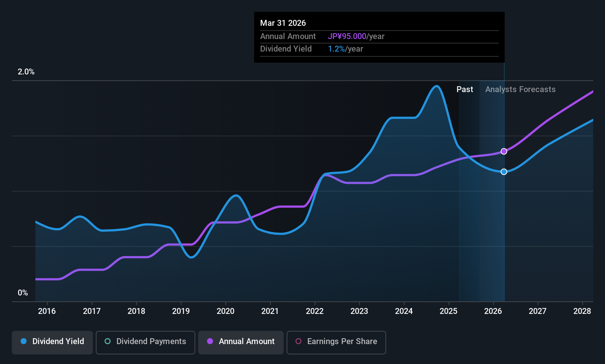Click the 2016 x-axis year label

click(47, 311)
